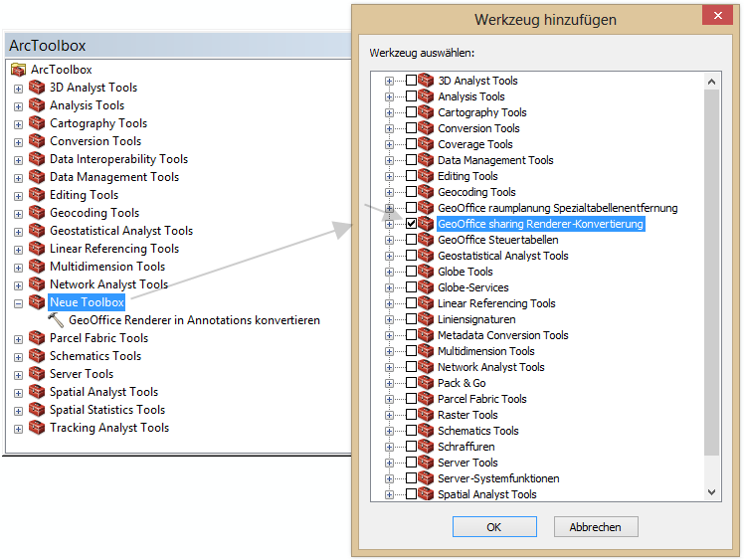The height and width of the screenshot is (560, 744).
Task: Click the Server Tools icon in ArcToolbox panel
Action: [37, 374]
